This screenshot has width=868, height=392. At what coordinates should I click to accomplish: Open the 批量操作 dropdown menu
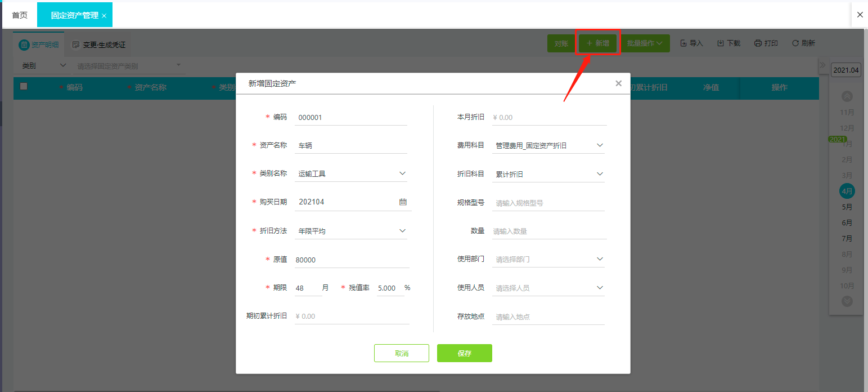point(645,42)
